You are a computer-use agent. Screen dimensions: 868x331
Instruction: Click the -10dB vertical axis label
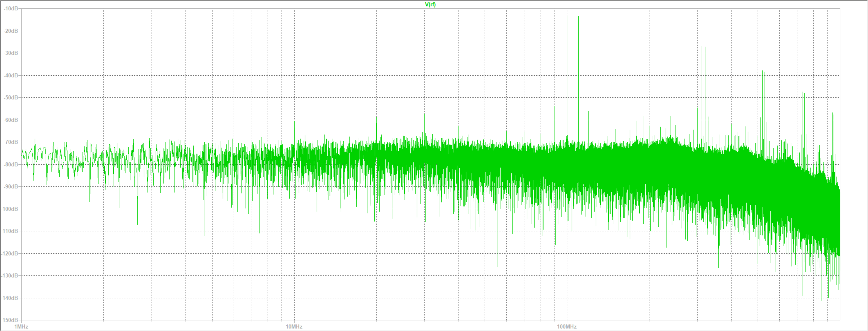tap(11, 8)
